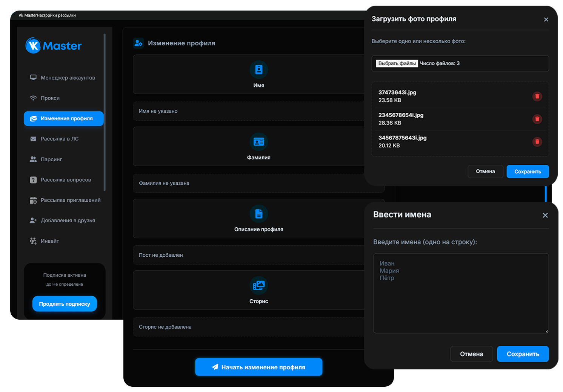563x392 pixels.
Task: Delete the 34567875643i.jpg file
Action: 537,142
